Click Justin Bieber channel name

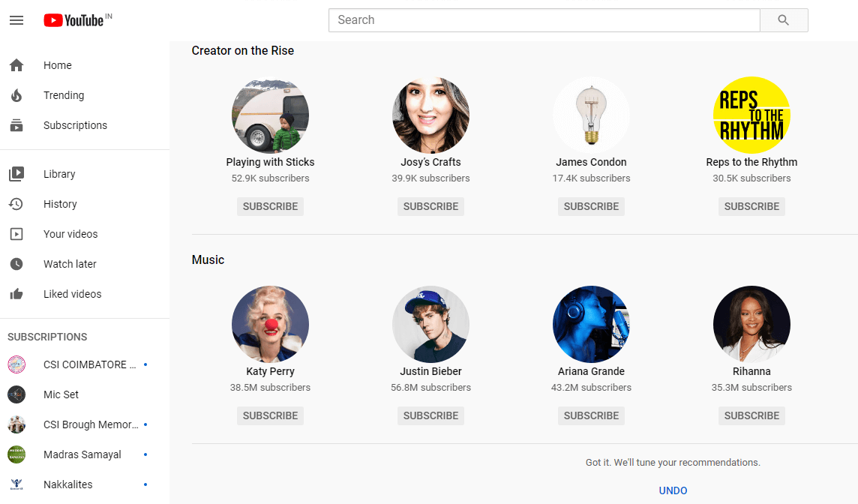(x=430, y=371)
